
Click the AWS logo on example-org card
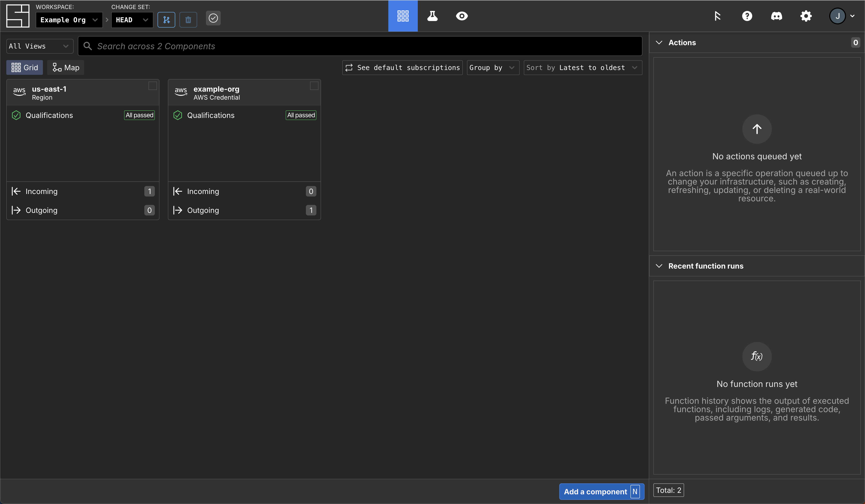coord(181,92)
